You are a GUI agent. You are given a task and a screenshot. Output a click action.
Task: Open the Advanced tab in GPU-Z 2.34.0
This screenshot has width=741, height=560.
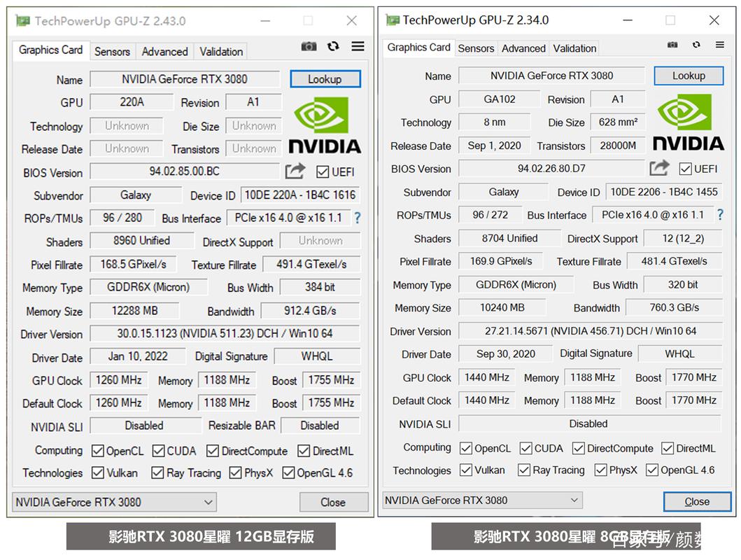point(523,48)
